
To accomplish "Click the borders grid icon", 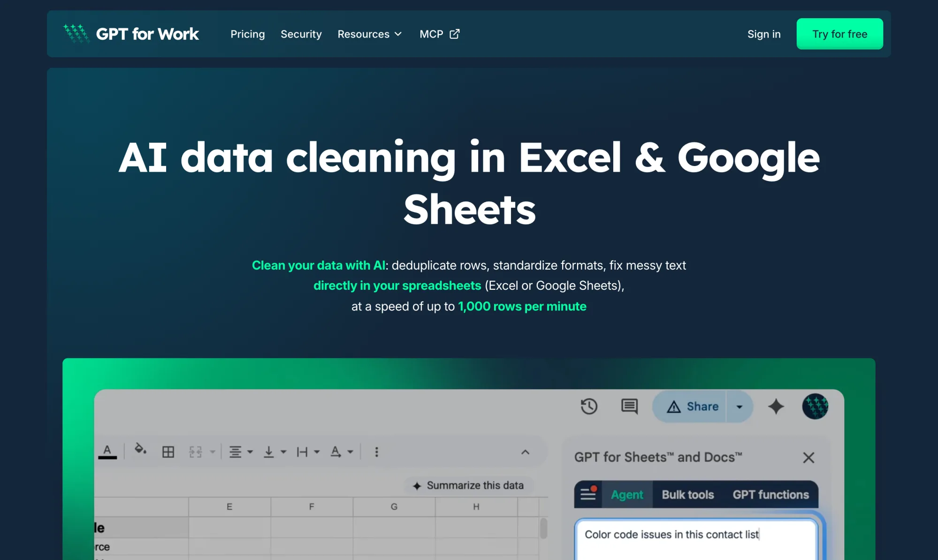I will pos(168,452).
